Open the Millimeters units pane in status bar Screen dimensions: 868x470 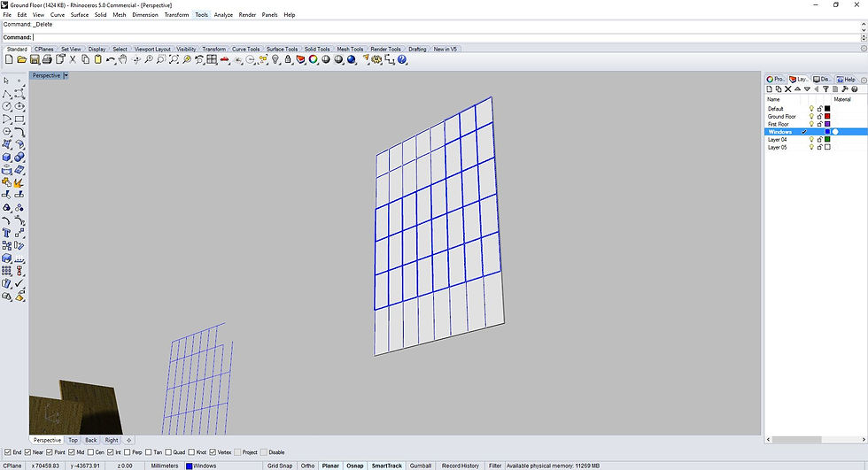165,466
